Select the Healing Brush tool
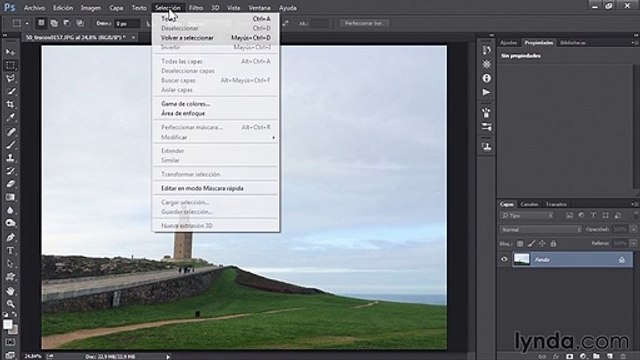Screen dimensions: 640x360 (x=11, y=131)
